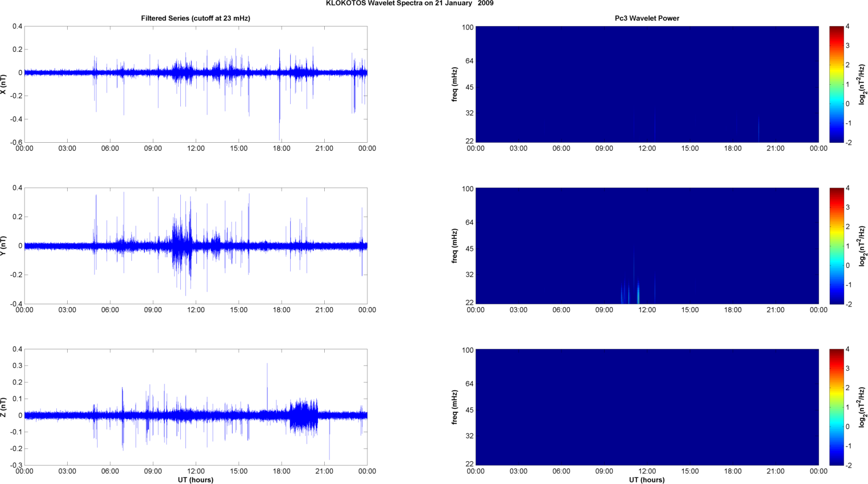Click the -2 tick on the bottom colorbar
The width and height of the screenshot is (868, 484).
(x=848, y=465)
